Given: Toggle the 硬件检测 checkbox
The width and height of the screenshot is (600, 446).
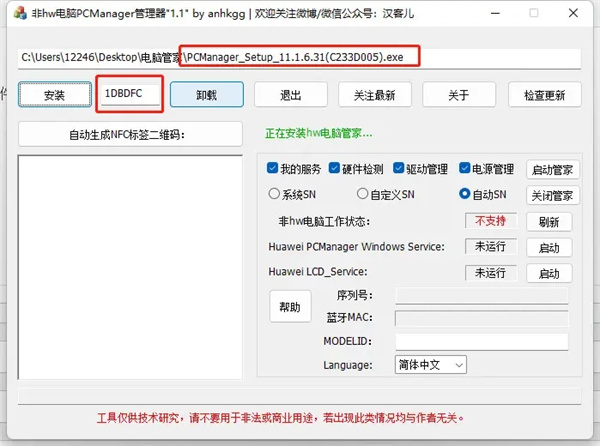Looking at the screenshot, I should 334,168.
